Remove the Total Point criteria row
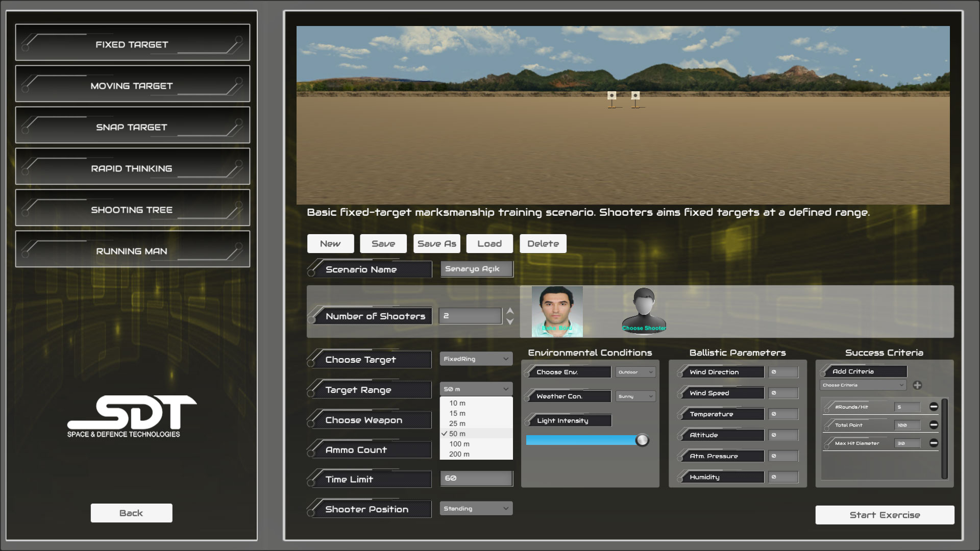 pos(934,424)
